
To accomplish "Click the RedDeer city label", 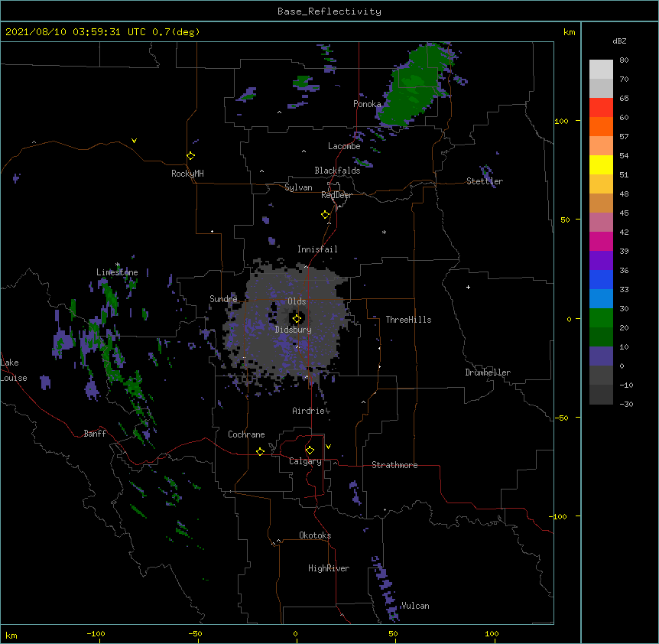I will pyautogui.click(x=336, y=195).
